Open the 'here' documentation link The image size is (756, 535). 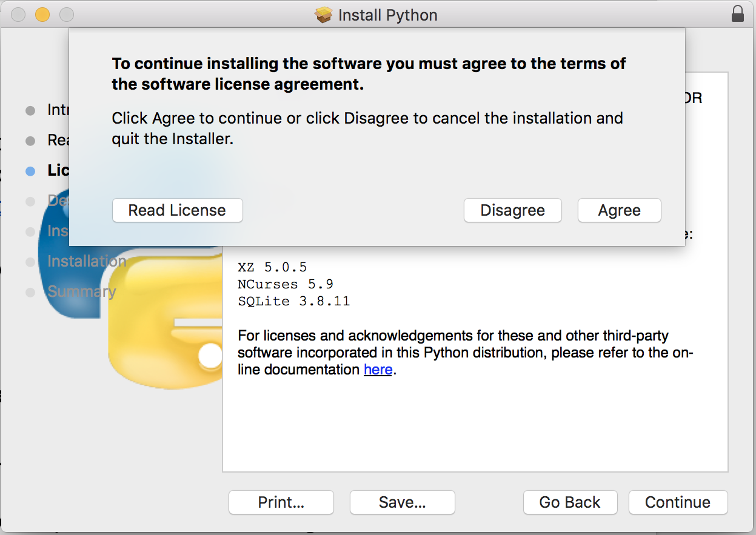378,369
